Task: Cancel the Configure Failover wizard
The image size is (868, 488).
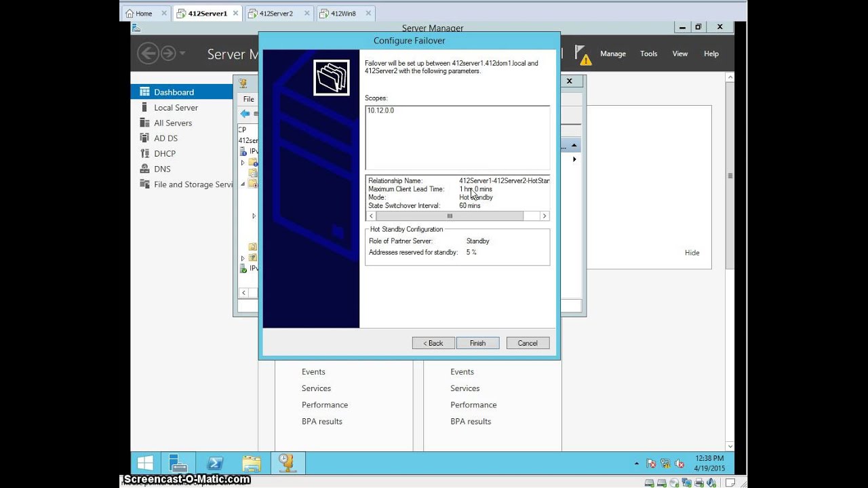Action: click(x=528, y=343)
